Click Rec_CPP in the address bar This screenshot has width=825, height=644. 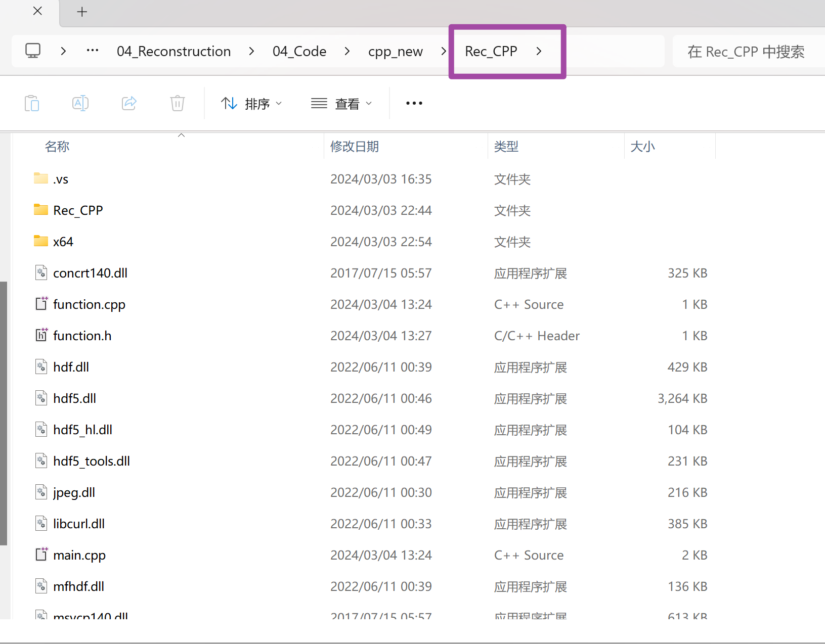click(491, 51)
